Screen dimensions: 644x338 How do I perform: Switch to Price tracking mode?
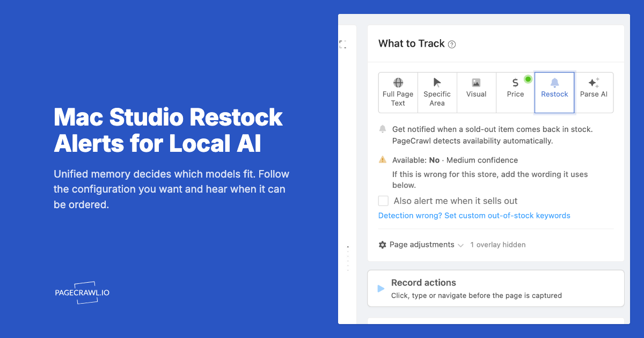point(515,93)
